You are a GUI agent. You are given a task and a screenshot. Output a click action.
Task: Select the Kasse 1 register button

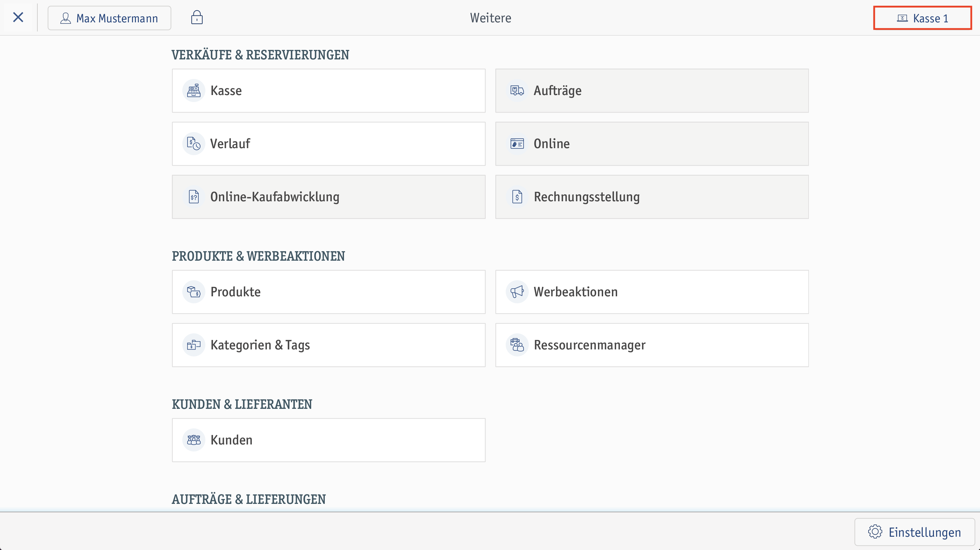coord(923,18)
